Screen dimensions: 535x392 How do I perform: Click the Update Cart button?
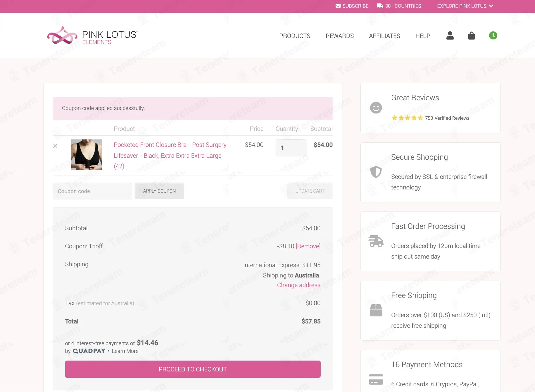click(310, 191)
